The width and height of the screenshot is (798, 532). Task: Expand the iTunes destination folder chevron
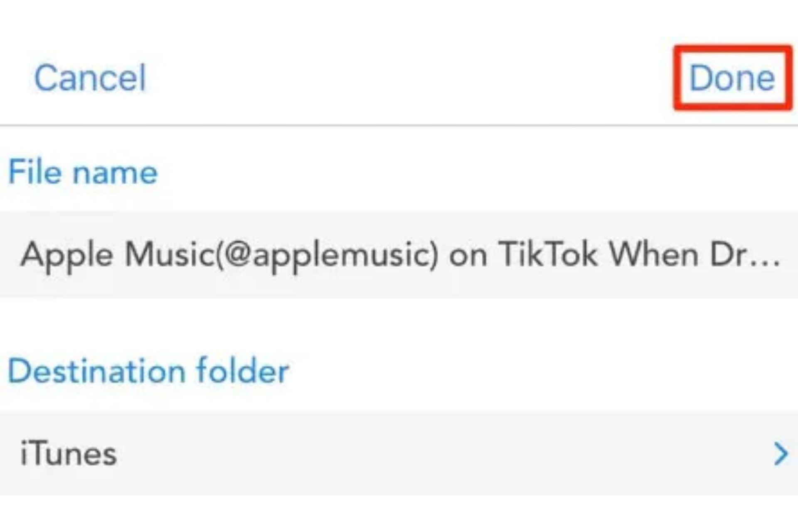pyautogui.click(x=781, y=453)
